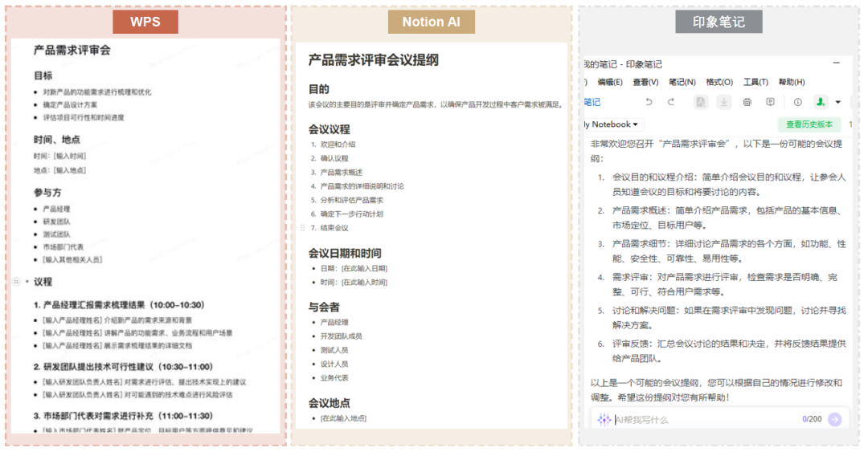The image size is (868, 452).
Task: Click the undo arrow in 印象笔记 toolbar
Action: point(649,102)
